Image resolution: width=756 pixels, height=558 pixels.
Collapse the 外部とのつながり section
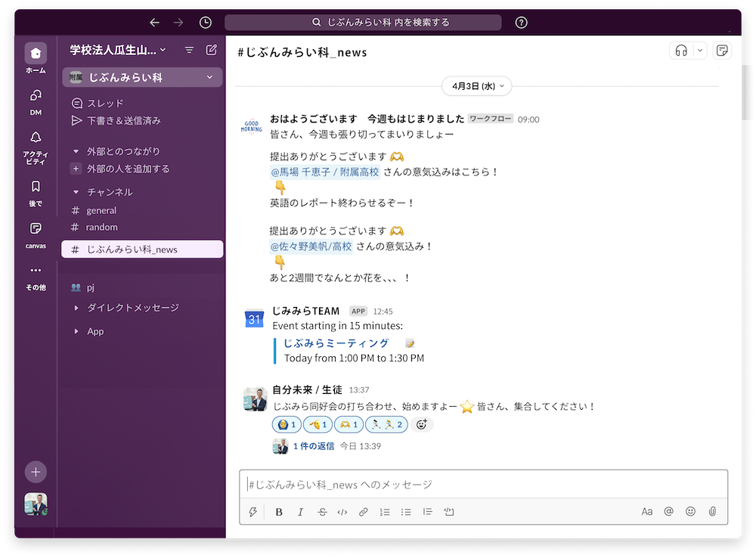pos(76,151)
